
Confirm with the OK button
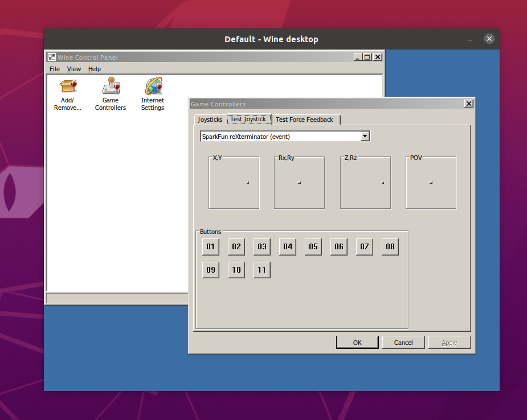point(357,343)
